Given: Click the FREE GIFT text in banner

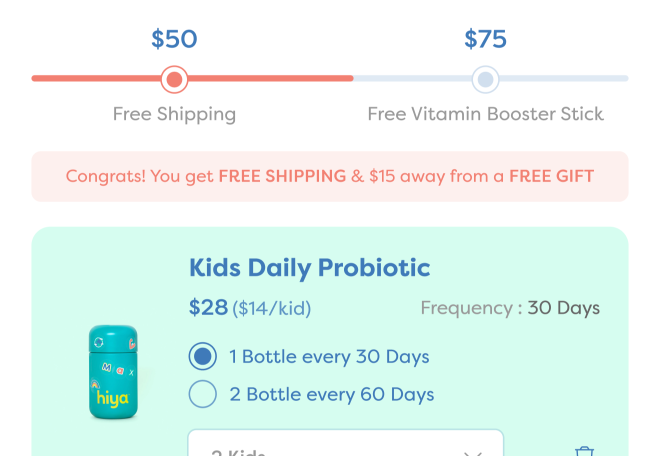Looking at the screenshot, I should pyautogui.click(x=551, y=177).
